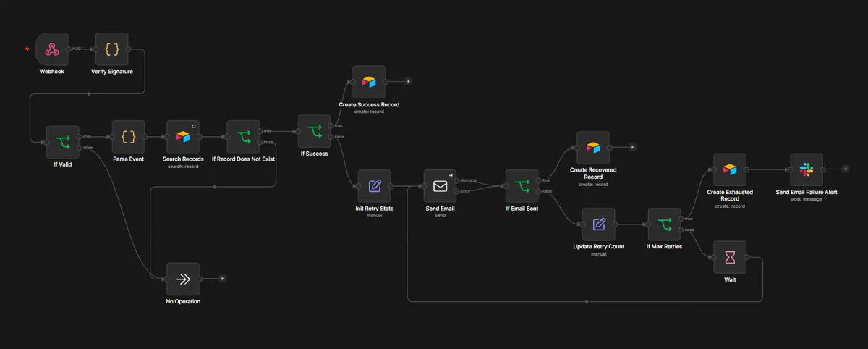Select the If Email Sent node
Screen dimensions: 868x349
[x=522, y=186]
